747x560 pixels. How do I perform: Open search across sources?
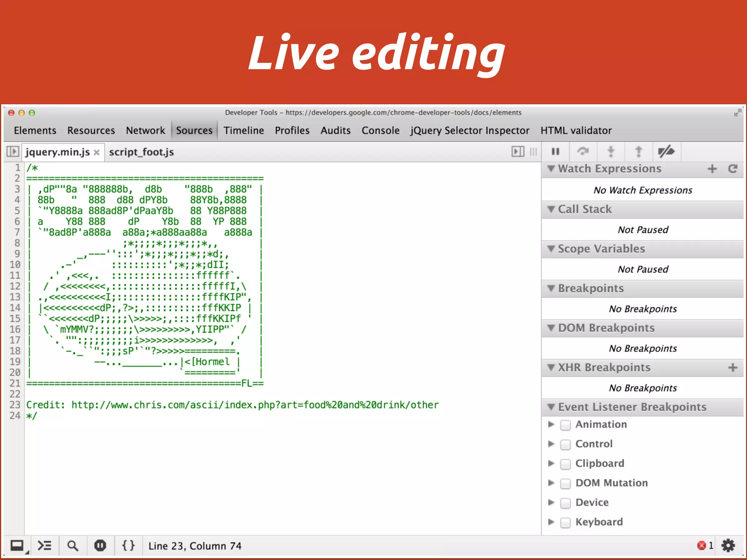(x=73, y=546)
